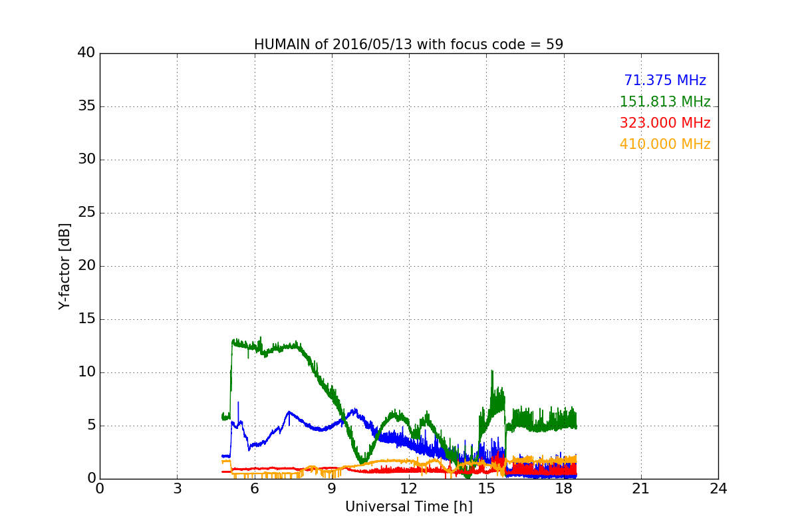Click the "Y-factor [dB]" axis label
Screen dimensions: 798x532
click(64, 266)
